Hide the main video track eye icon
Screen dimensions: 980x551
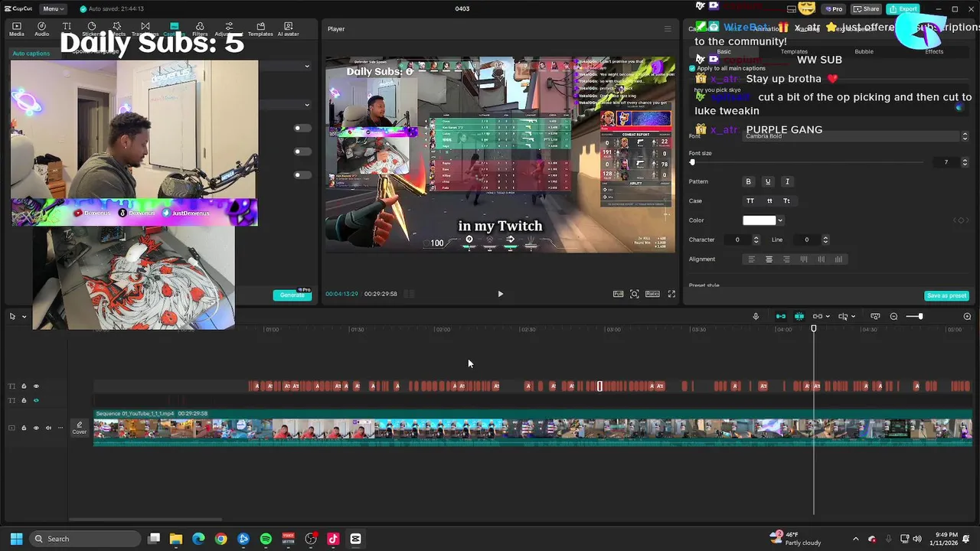pos(36,428)
